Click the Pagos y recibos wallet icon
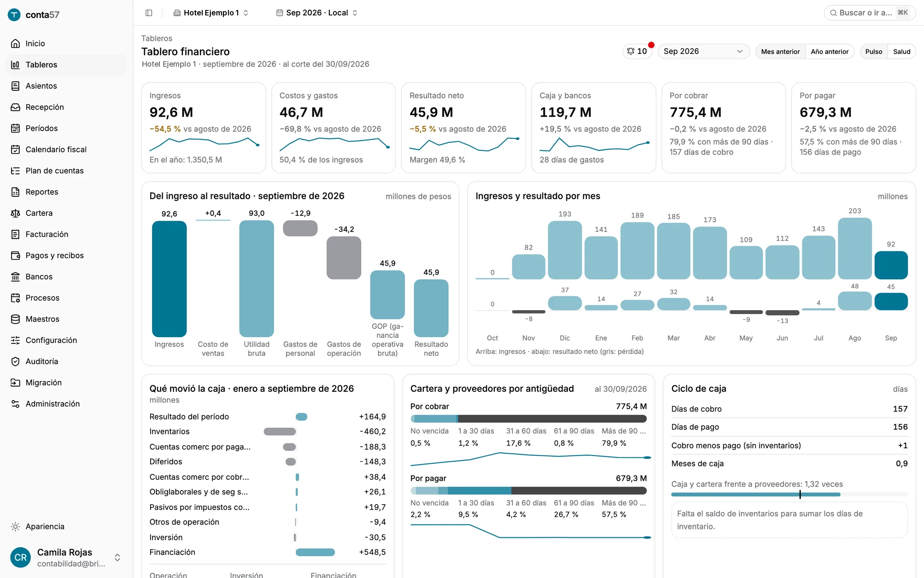924x578 pixels. (15, 255)
